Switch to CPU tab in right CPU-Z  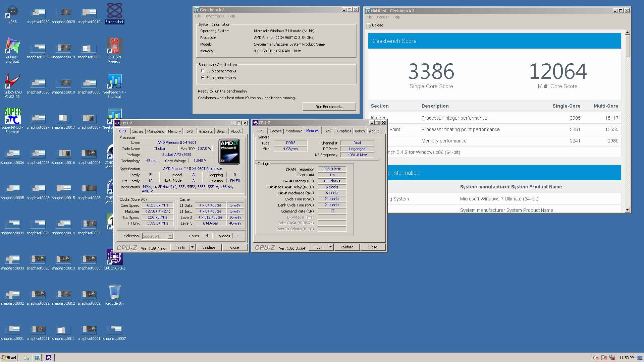click(261, 131)
